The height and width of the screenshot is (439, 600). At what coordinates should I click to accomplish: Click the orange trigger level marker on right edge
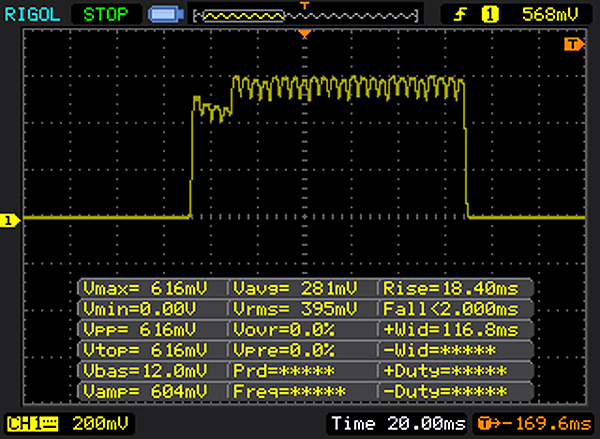[x=573, y=45]
